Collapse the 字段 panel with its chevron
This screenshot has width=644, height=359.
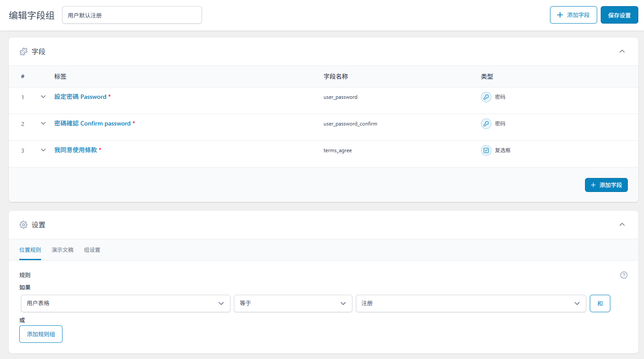pyautogui.click(x=622, y=52)
